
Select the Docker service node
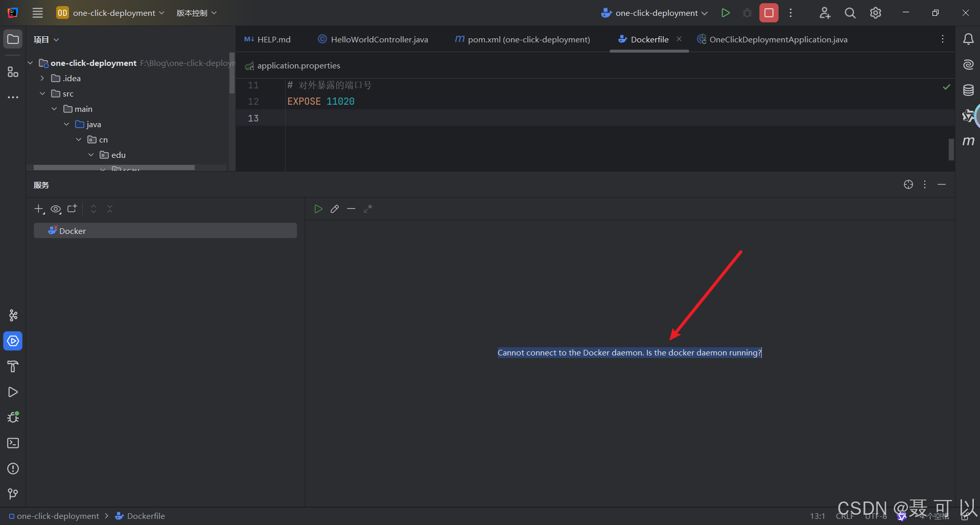coord(165,231)
